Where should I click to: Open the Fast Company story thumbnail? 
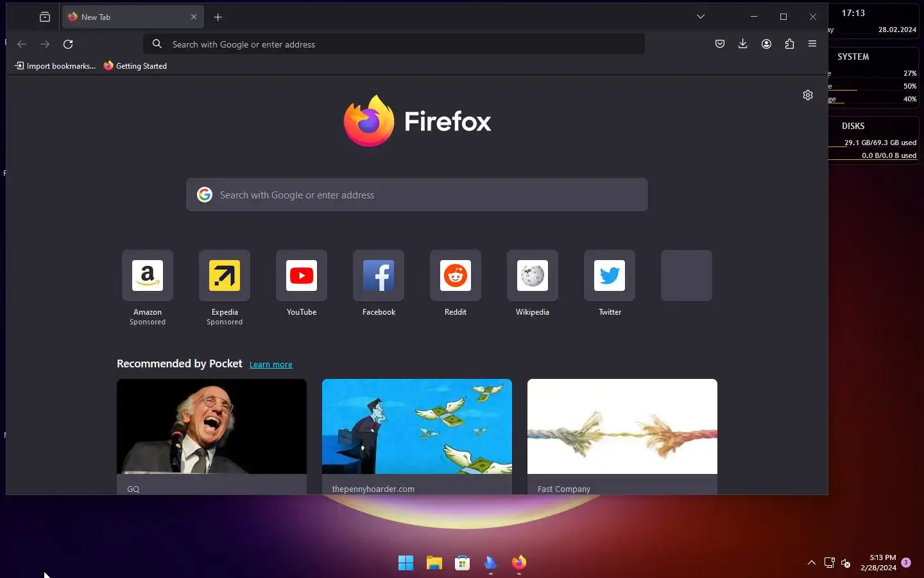pos(622,426)
